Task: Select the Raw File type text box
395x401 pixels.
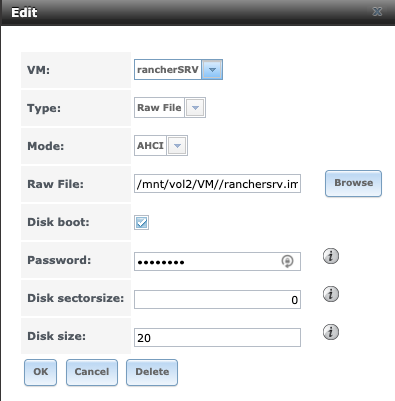Action: [159, 108]
